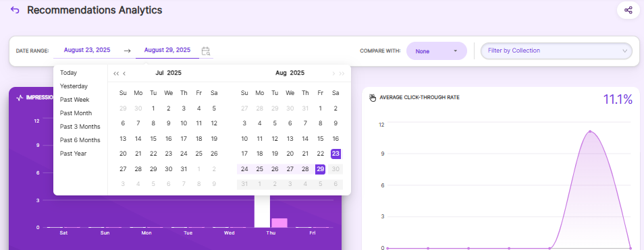The image size is (644, 250).
Task: Pick August 23 highlighted start date
Action: (x=336, y=154)
